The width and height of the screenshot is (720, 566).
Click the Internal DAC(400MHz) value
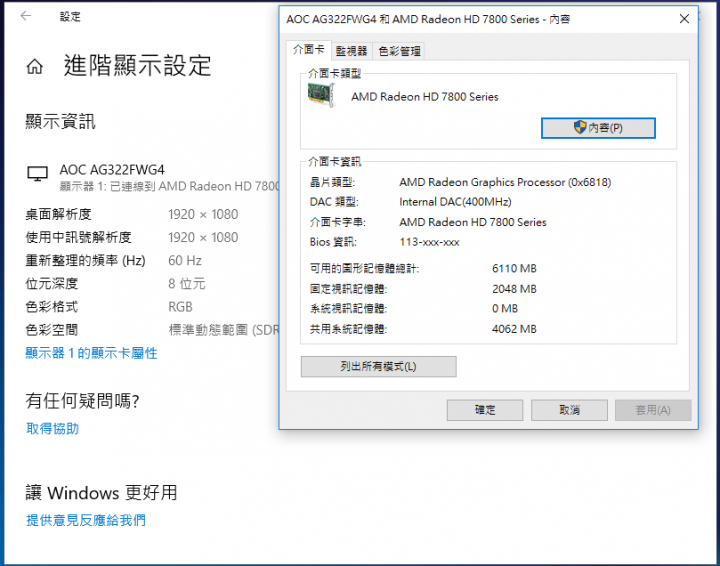coord(455,202)
